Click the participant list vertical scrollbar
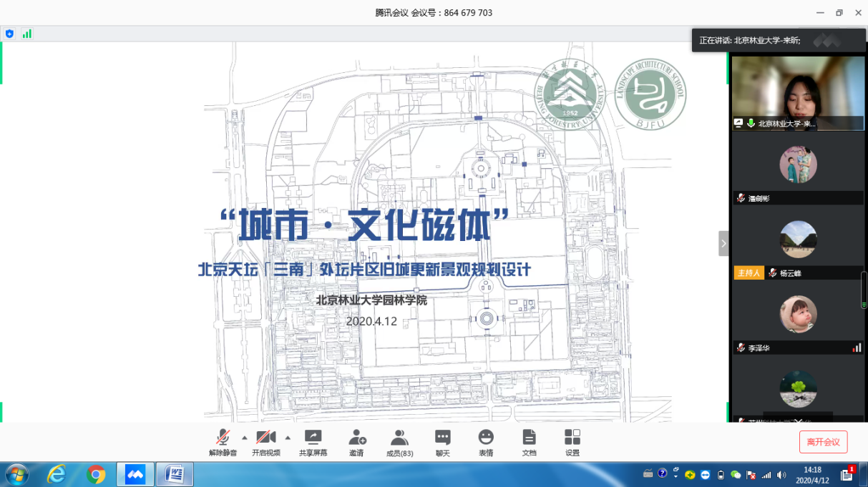This screenshot has width=868, height=487. 864,290
